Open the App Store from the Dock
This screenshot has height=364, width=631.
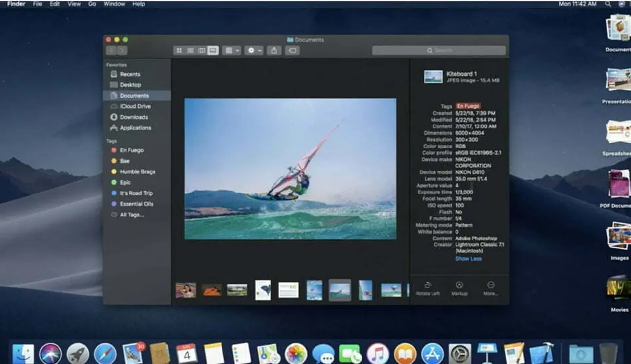coord(432,354)
